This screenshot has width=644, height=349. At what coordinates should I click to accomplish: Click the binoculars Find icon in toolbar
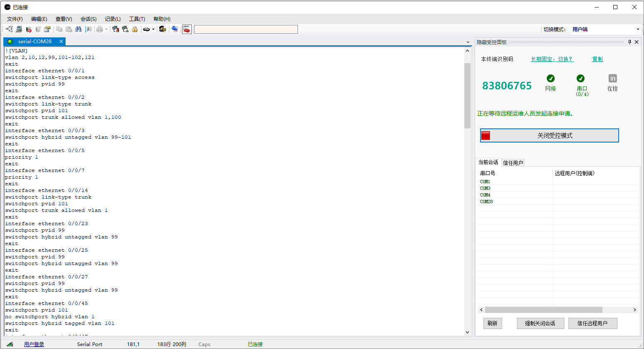pos(78,29)
